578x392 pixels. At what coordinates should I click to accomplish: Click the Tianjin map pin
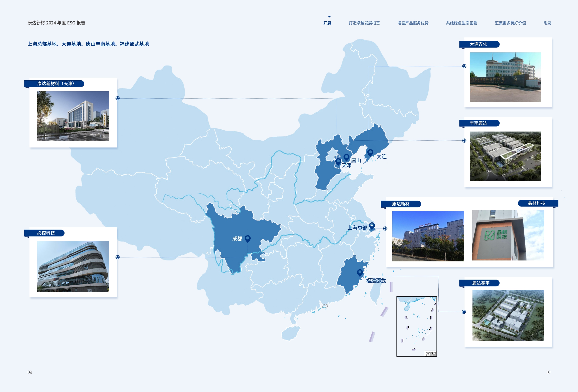tap(338, 161)
